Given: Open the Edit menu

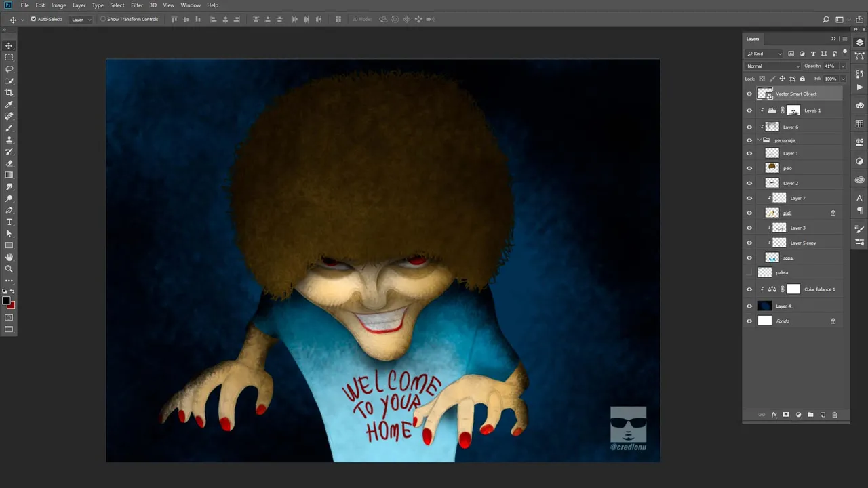Looking at the screenshot, I should [x=41, y=5].
